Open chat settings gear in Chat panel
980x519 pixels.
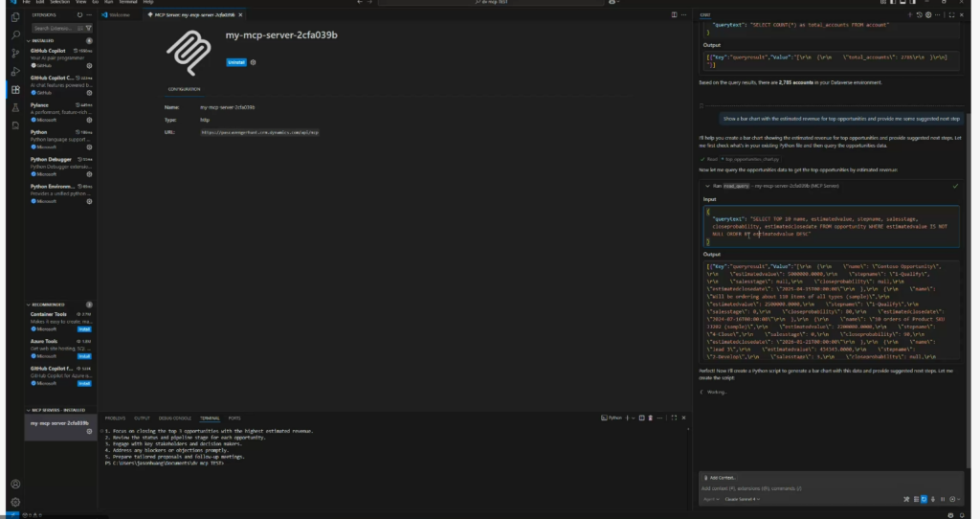pos(928,15)
